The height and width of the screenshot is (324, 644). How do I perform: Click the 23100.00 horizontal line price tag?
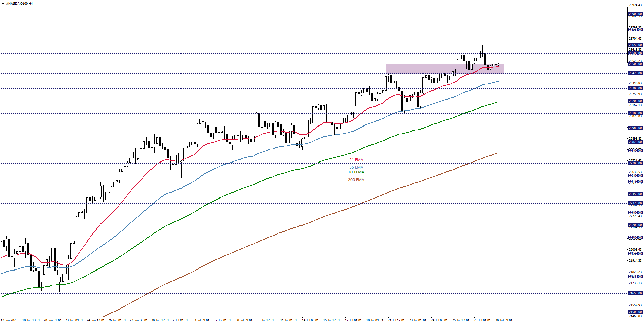[x=635, y=113]
